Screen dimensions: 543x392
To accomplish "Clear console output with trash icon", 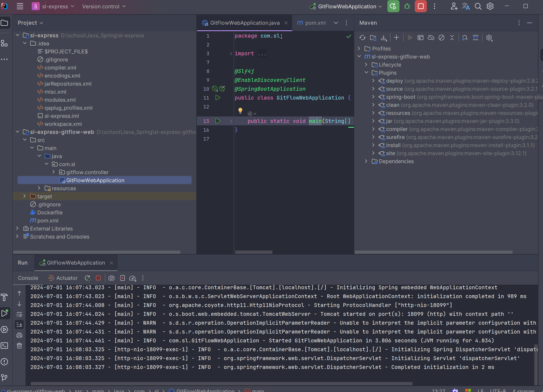I will (19, 346).
